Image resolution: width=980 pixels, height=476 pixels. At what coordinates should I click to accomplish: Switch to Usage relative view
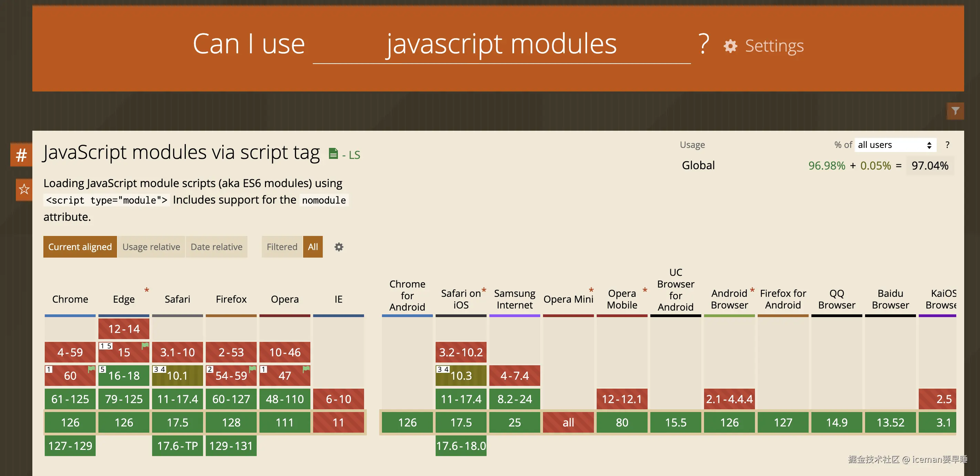pyautogui.click(x=151, y=247)
